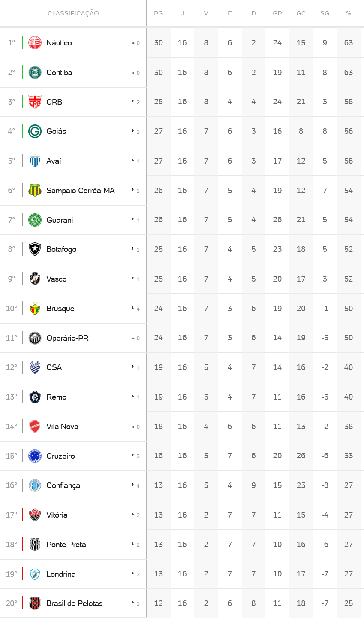Image resolution: width=364 pixels, height=618 pixels.
Task: Open the Botafogo star shield icon
Action: pyautogui.click(x=35, y=249)
